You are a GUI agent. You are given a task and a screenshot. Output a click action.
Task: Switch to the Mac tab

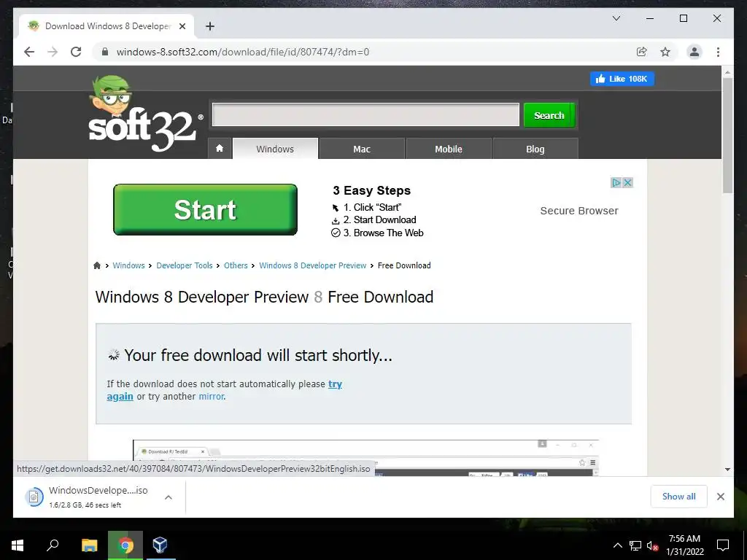(362, 149)
